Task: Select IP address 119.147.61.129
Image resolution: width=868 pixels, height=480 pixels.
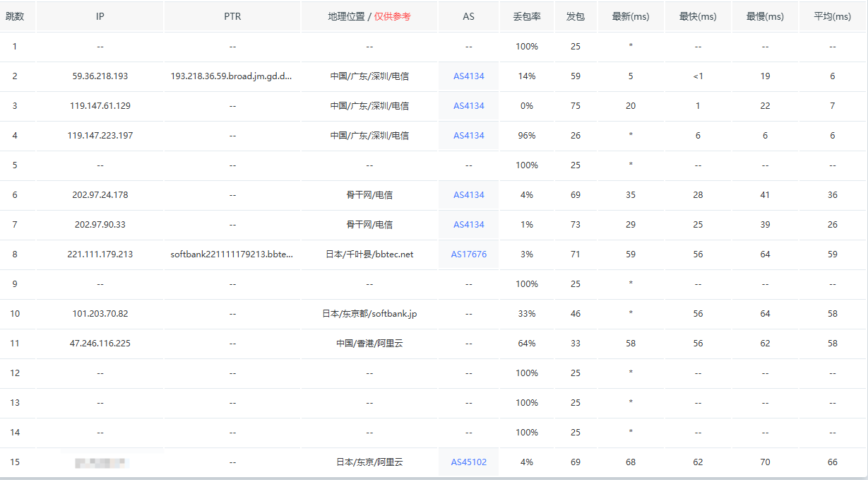Action: coord(100,106)
